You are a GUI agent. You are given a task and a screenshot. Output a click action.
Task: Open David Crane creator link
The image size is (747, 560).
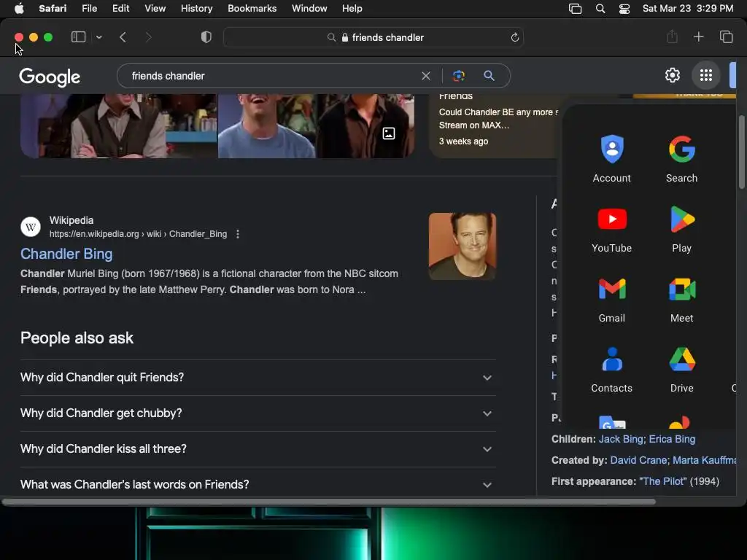pyautogui.click(x=638, y=460)
